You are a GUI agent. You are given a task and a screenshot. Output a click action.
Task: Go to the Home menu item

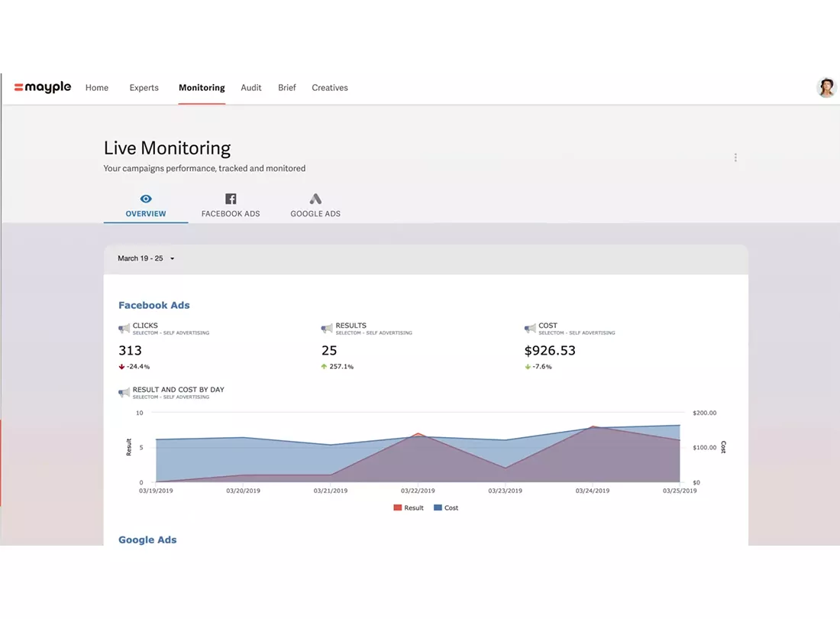click(x=97, y=87)
